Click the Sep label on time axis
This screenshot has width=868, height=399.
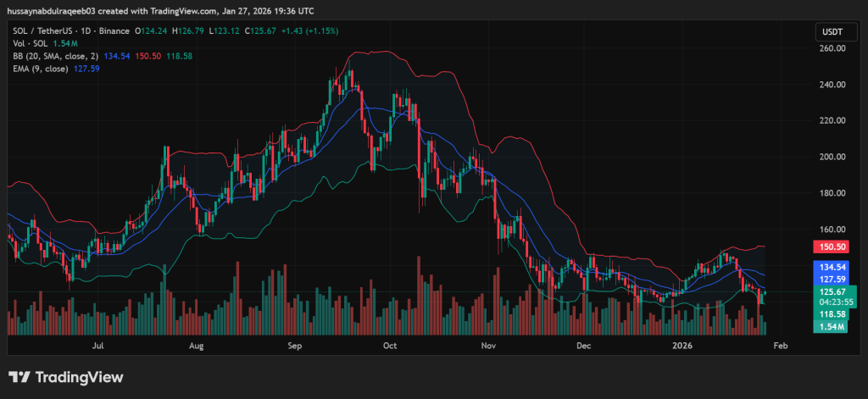tap(295, 346)
